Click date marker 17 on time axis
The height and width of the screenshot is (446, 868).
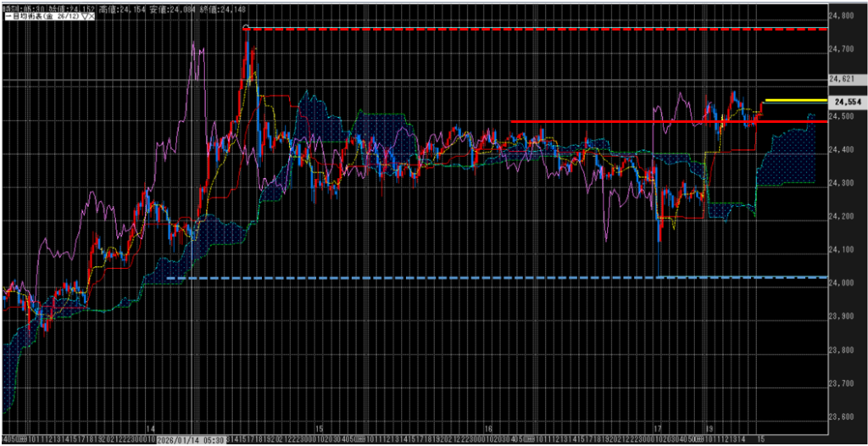[658, 429]
